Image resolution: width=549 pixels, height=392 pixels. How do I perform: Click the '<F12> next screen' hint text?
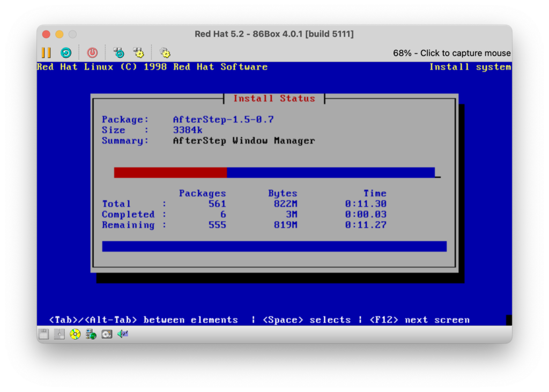(x=419, y=320)
